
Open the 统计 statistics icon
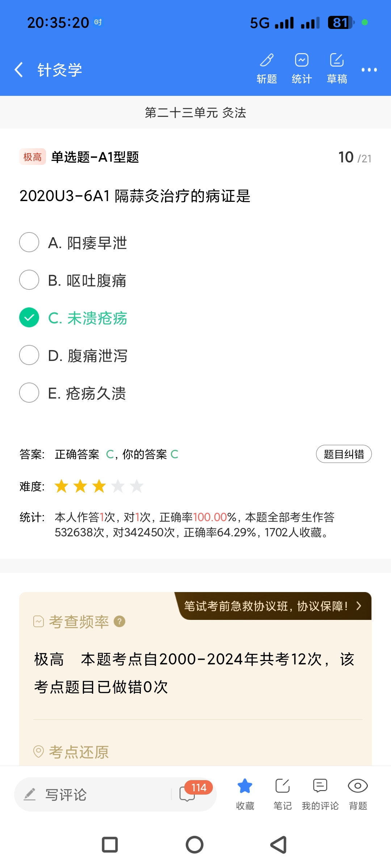click(302, 68)
